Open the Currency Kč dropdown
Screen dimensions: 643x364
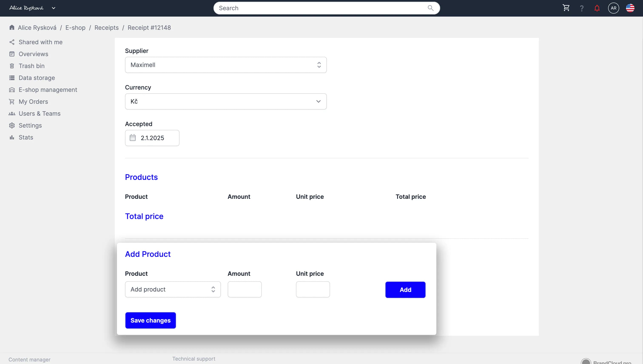226,101
